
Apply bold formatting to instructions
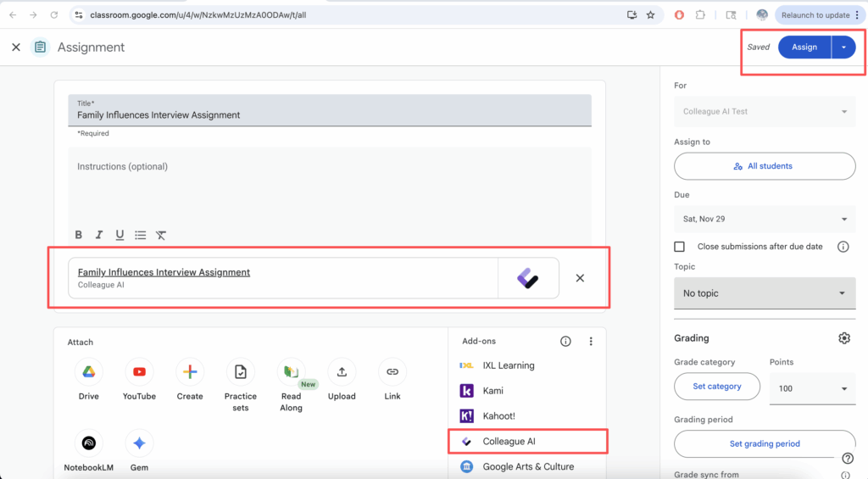point(79,235)
